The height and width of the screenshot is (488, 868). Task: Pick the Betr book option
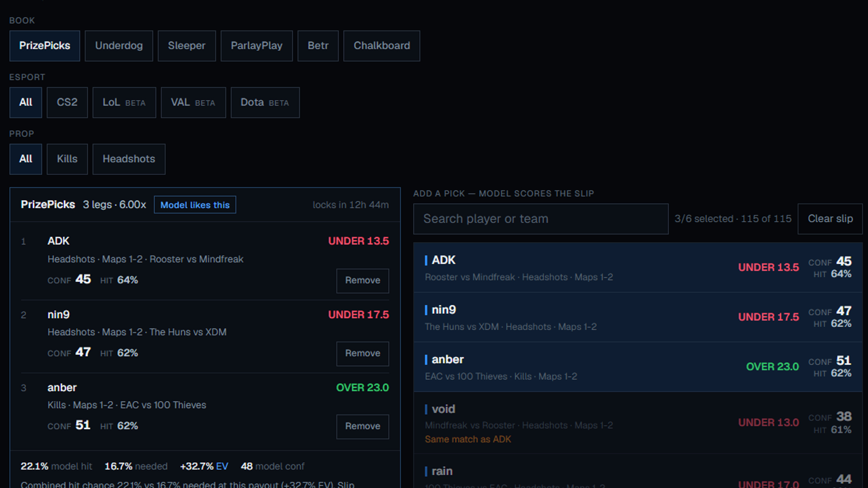tap(318, 46)
